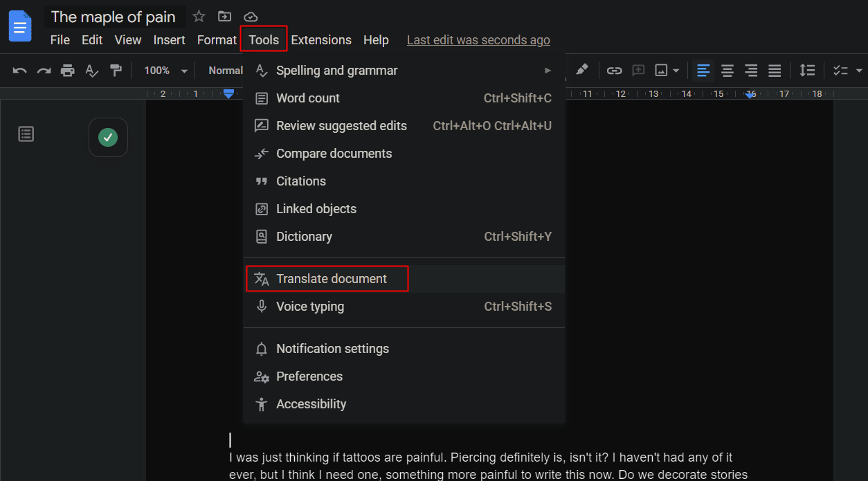Star the document with the star icon
Viewport: 868px width, 481px height.
coord(199,17)
